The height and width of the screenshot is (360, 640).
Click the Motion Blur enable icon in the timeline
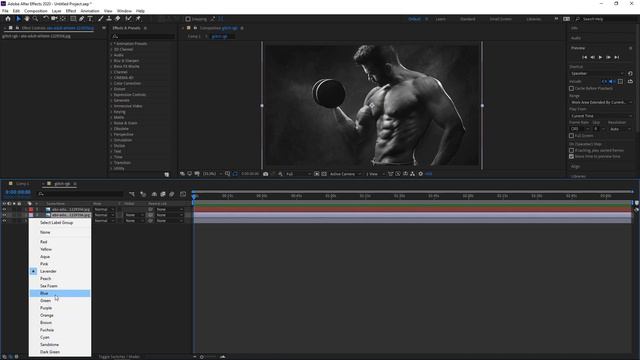tap(172, 194)
